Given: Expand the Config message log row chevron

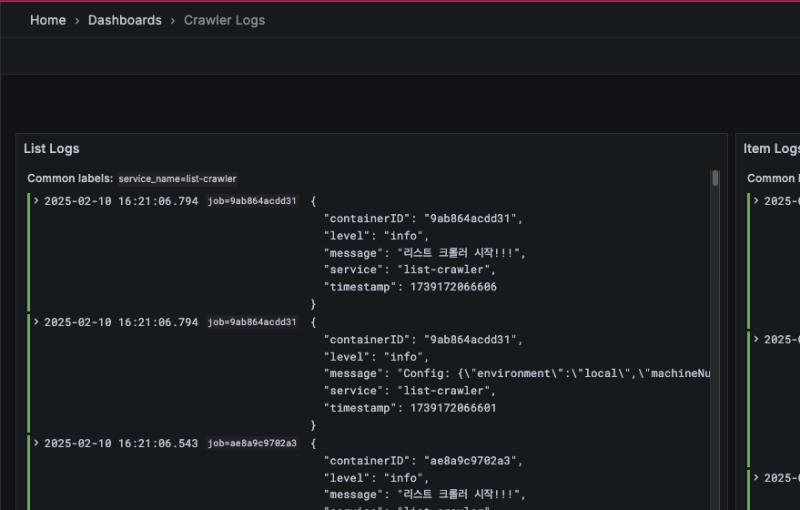Looking at the screenshot, I should (x=37, y=322).
